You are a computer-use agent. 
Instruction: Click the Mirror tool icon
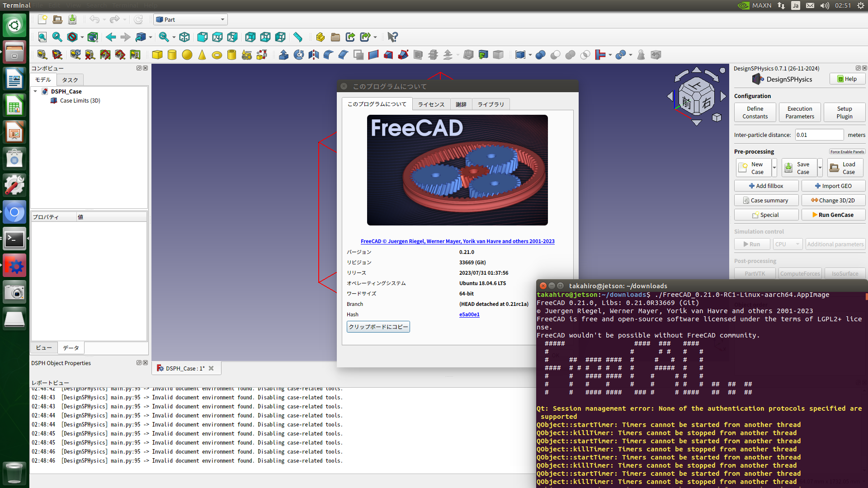(314, 55)
